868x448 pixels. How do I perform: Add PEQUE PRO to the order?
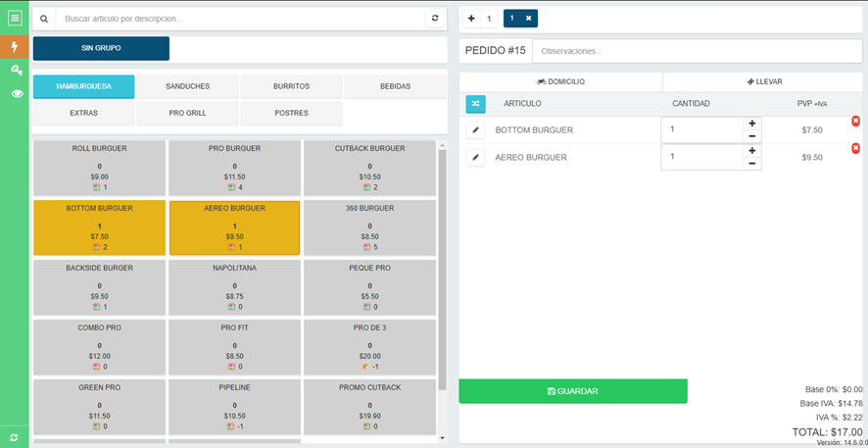369,287
